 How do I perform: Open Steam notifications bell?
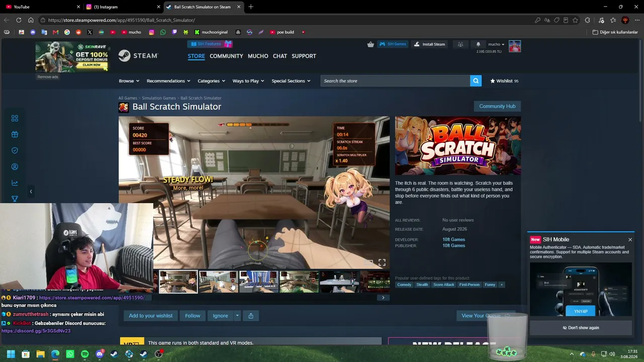478,44
